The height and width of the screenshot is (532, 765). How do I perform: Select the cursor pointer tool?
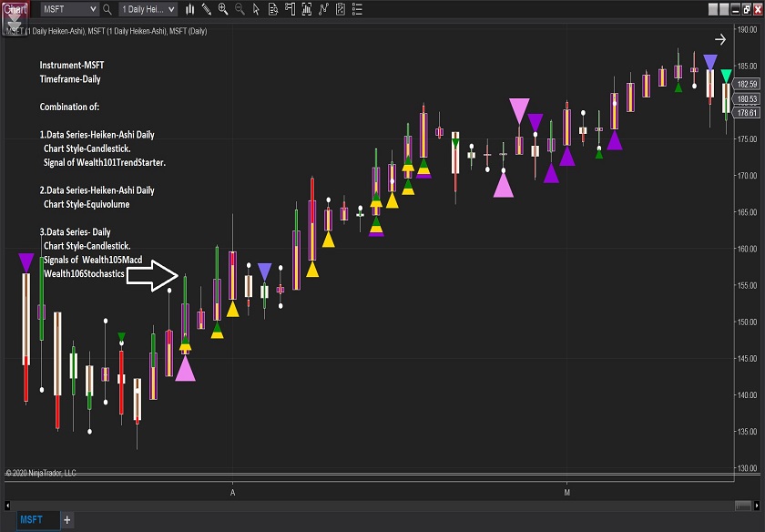tap(256, 9)
